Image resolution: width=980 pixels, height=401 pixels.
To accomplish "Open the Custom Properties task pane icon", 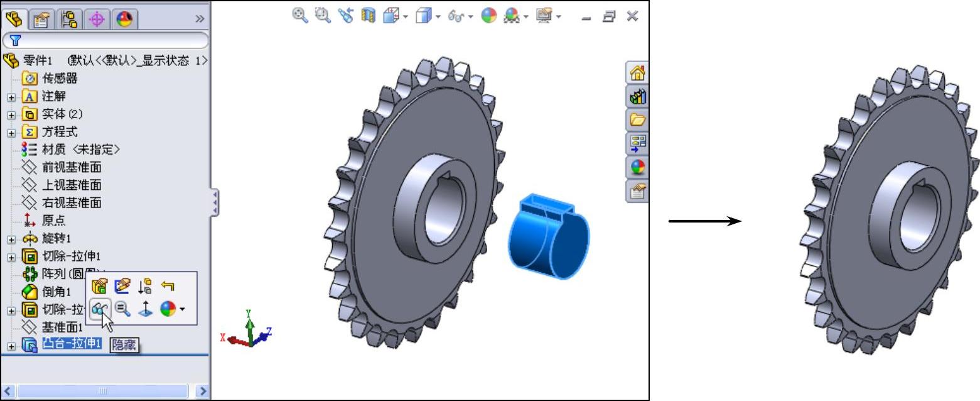I will pyautogui.click(x=637, y=191).
